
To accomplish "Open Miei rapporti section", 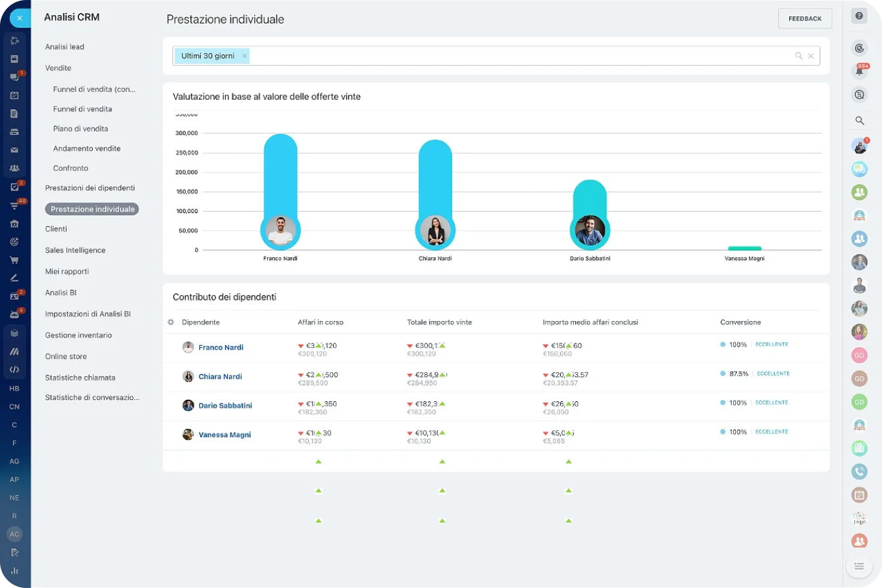I will coord(66,271).
